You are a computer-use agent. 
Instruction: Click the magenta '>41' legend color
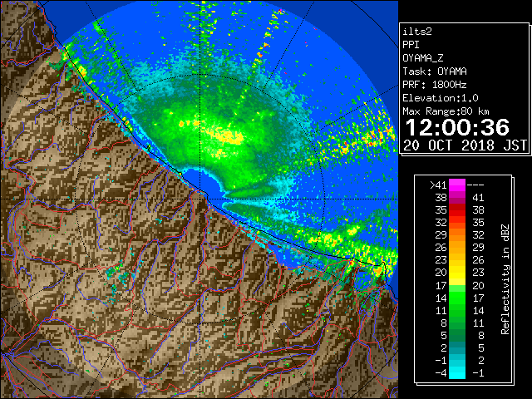[x=457, y=185]
